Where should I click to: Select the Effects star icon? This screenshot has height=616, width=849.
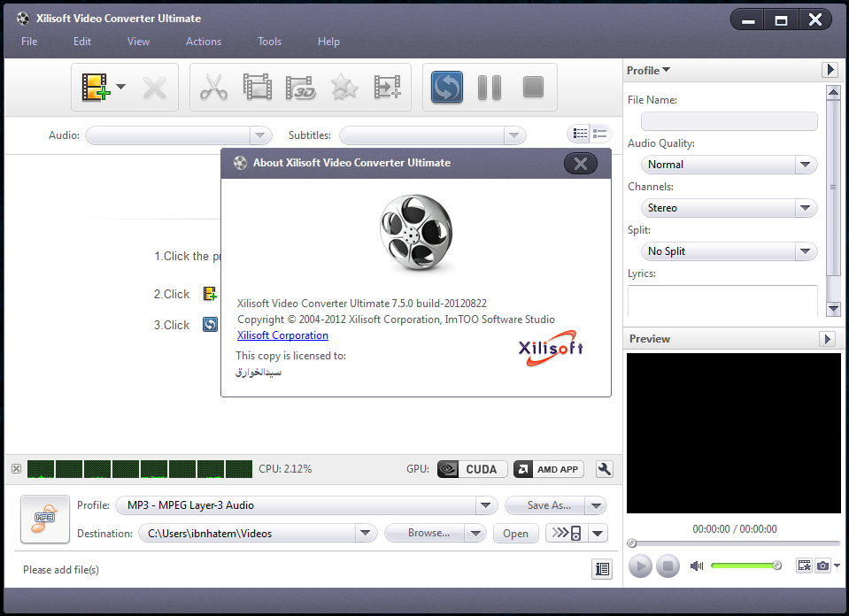tap(343, 87)
